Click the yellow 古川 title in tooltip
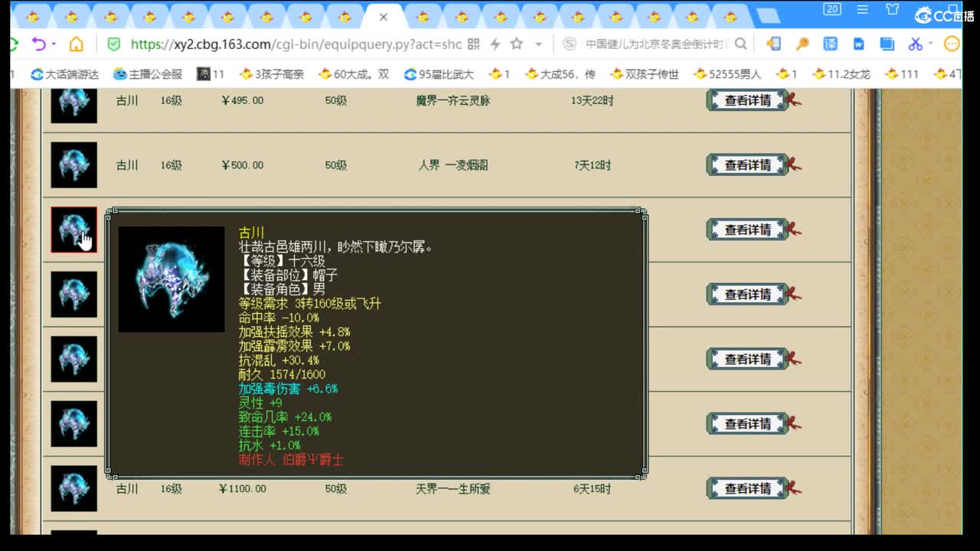This screenshot has width=980, height=551. [x=251, y=233]
